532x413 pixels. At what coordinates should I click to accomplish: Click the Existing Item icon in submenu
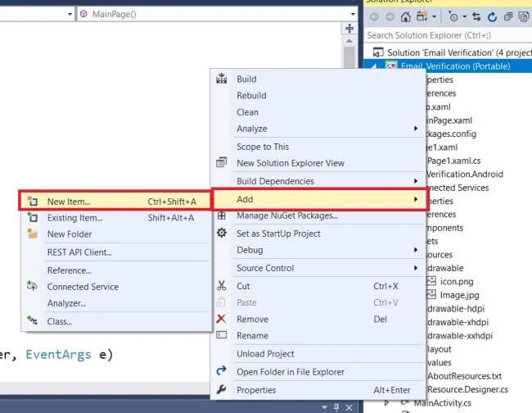pos(32,217)
